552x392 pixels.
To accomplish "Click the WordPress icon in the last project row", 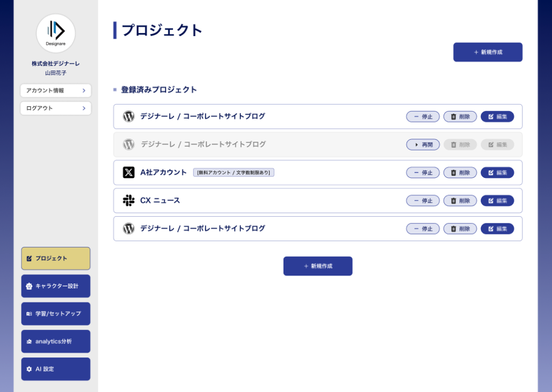I will pos(128,229).
